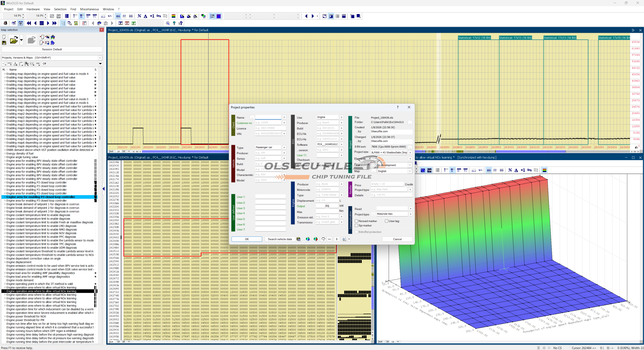Open the 'in development' project state dropdown
Screen dimensions: 644x350
click(x=410, y=165)
